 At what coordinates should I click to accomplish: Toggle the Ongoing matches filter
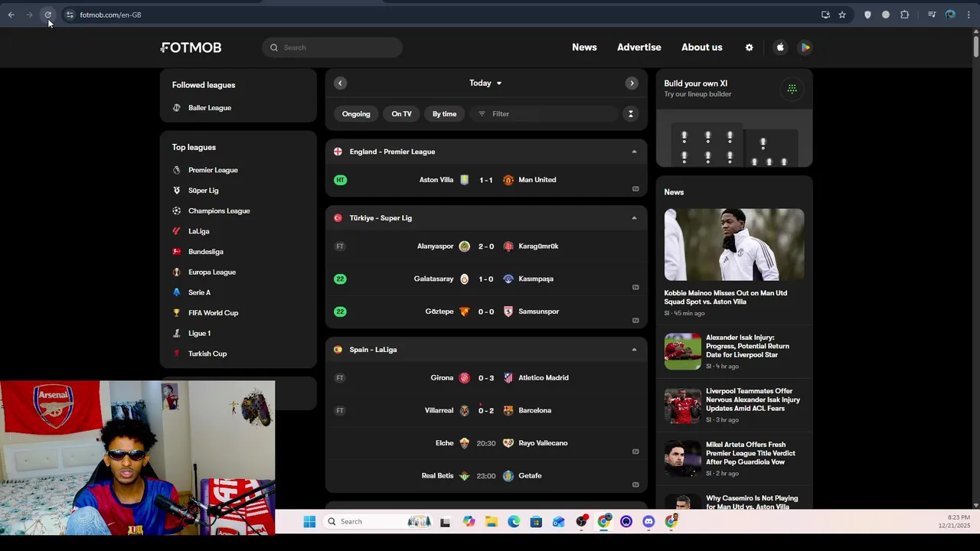pyautogui.click(x=356, y=114)
